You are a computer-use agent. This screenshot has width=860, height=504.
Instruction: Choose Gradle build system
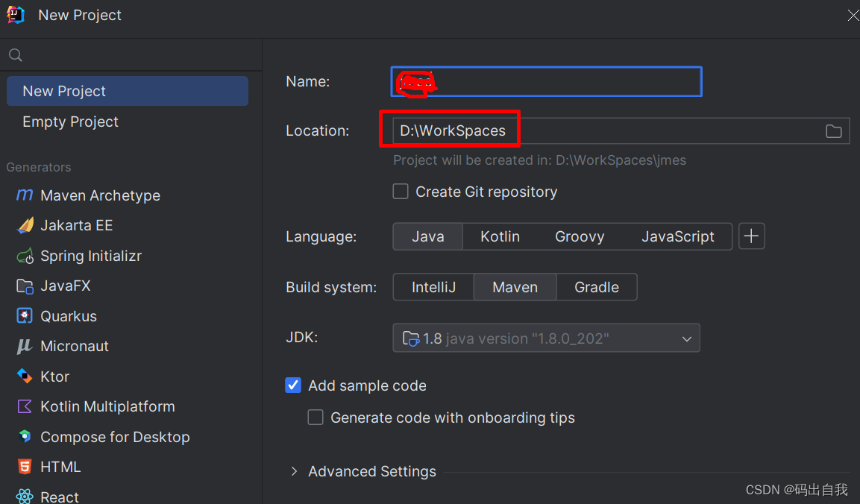tap(597, 287)
